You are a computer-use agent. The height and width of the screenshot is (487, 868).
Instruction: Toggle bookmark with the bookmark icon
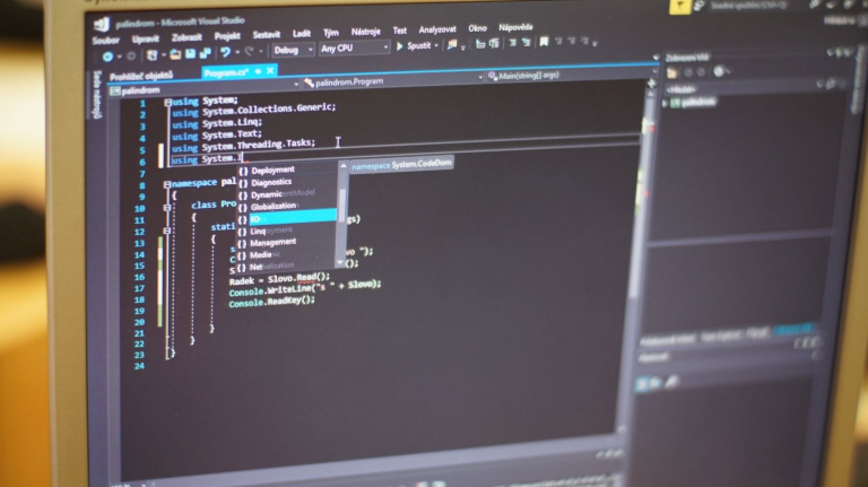[544, 42]
